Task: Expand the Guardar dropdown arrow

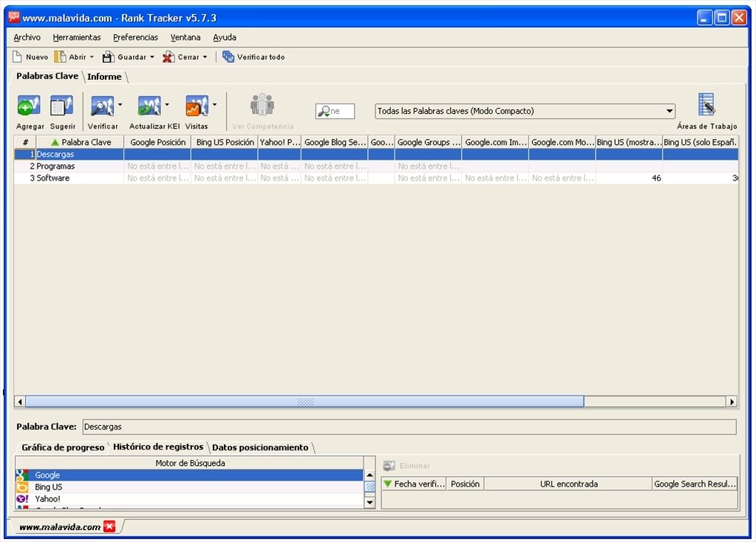Action: [152, 57]
